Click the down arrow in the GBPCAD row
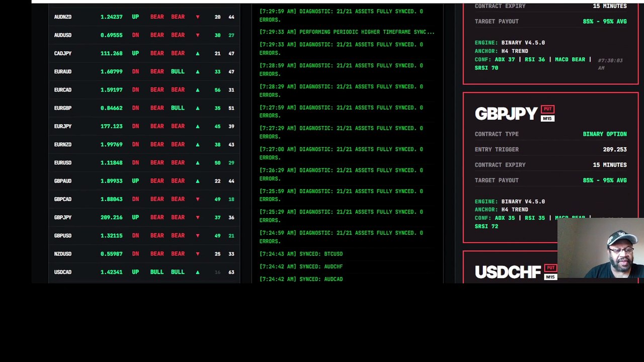Viewport: 644px width, 362px height. click(x=197, y=199)
